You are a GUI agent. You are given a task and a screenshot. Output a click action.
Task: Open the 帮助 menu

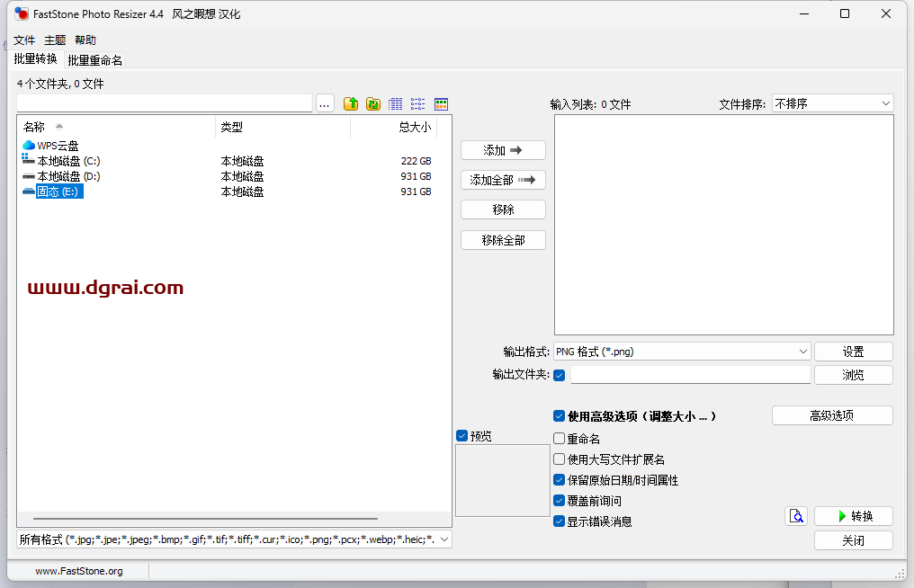[x=85, y=40]
